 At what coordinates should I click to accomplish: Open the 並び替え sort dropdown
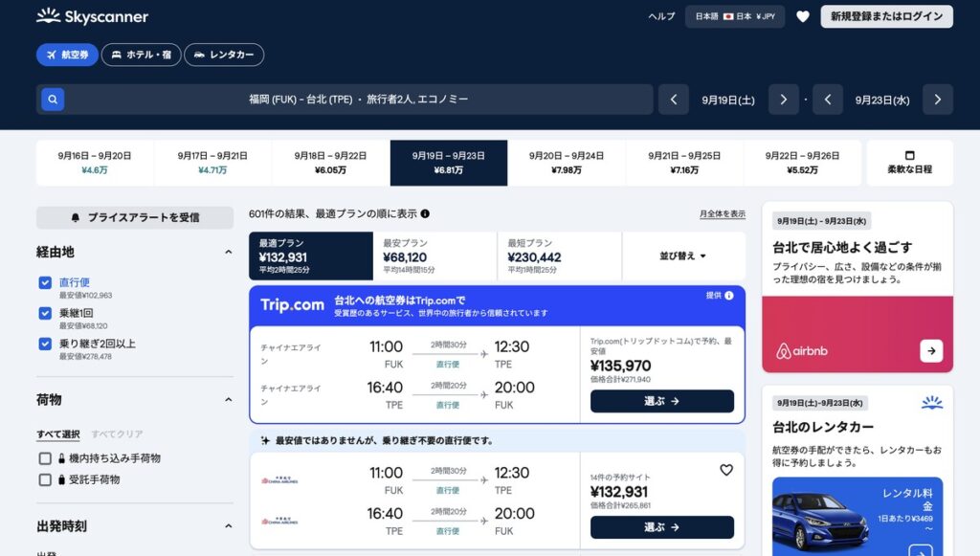point(683,256)
